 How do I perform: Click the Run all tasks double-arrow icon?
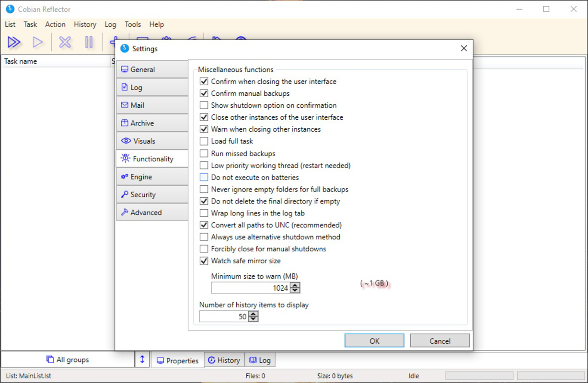tap(14, 42)
